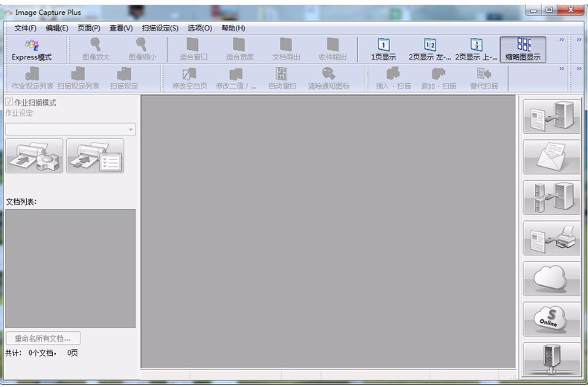Click 追加 - 扫描 icon

pos(438,79)
